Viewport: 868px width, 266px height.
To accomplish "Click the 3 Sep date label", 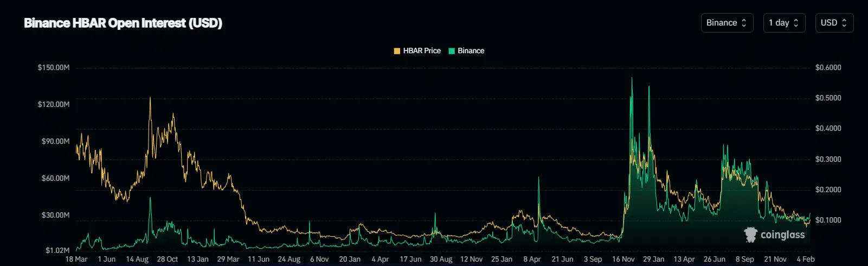I will [x=593, y=259].
